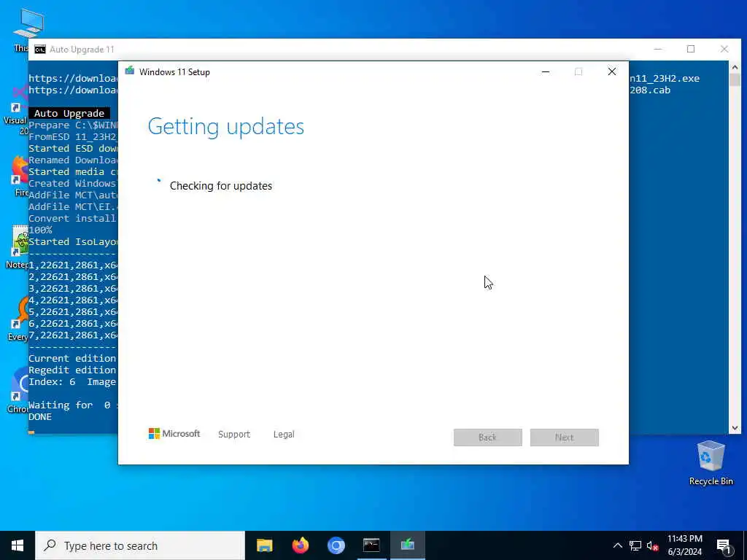The image size is (747, 560).
Task: Show hidden system tray icons
Action: point(617,545)
